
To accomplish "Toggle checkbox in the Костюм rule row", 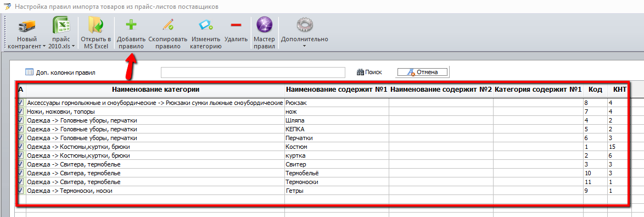I will [21, 147].
